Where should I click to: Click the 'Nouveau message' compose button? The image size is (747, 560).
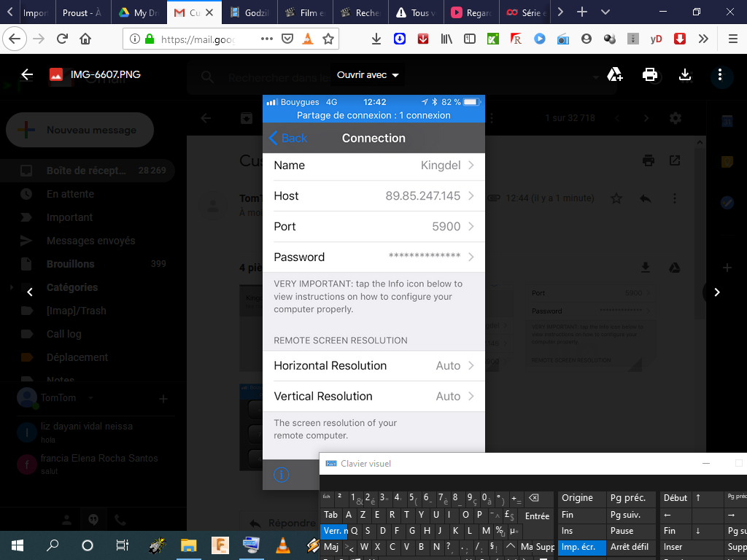pyautogui.click(x=80, y=130)
